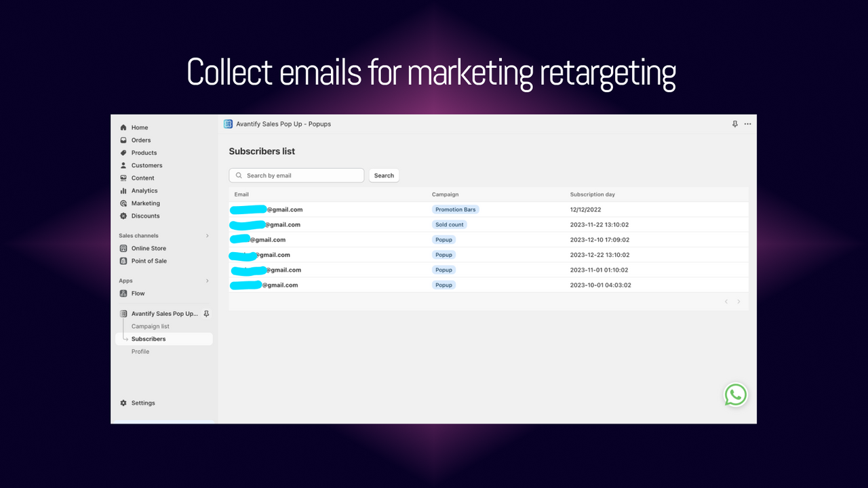Open the Profile subpage
Screen dimensions: 868x488
pos(140,352)
